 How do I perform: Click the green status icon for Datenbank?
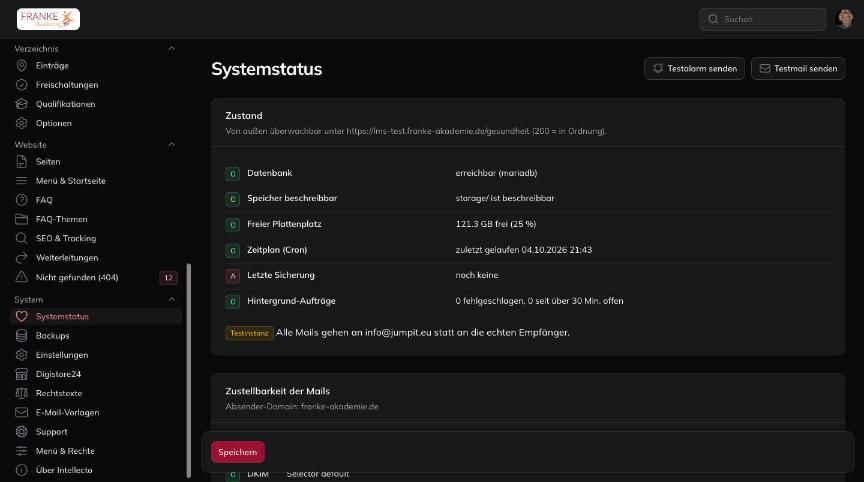point(233,174)
